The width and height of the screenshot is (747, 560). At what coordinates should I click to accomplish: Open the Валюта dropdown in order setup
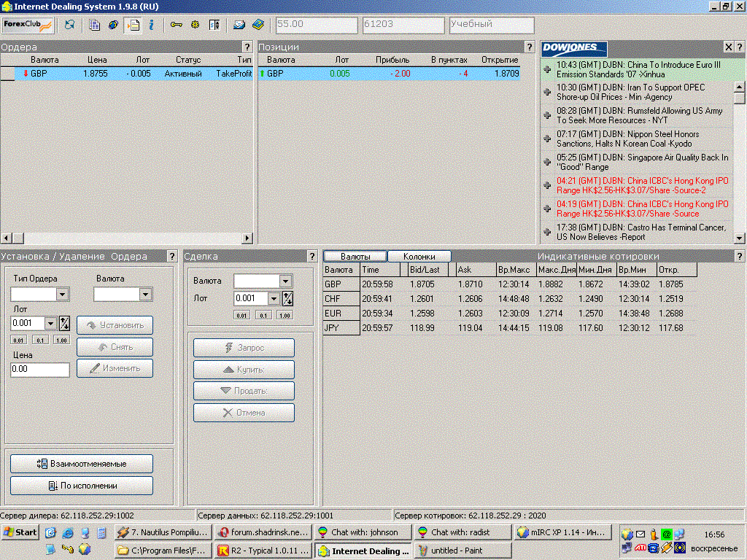click(x=145, y=295)
